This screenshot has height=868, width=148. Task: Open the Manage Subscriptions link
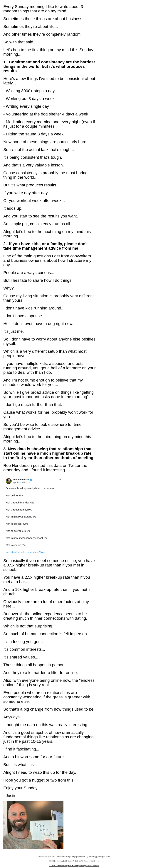point(89,865)
